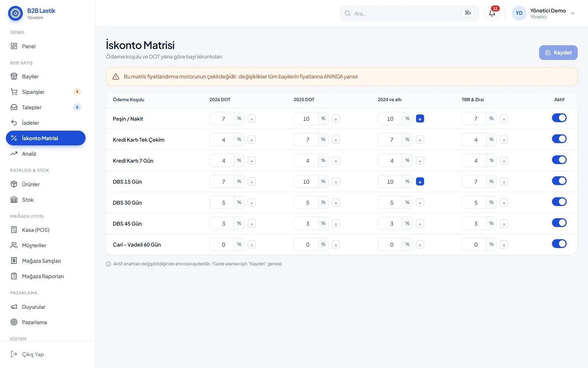Viewport: 588px width, 368px height.
Task: Turn off Aktif switch for DBS 45 Gün
Action: click(x=559, y=223)
